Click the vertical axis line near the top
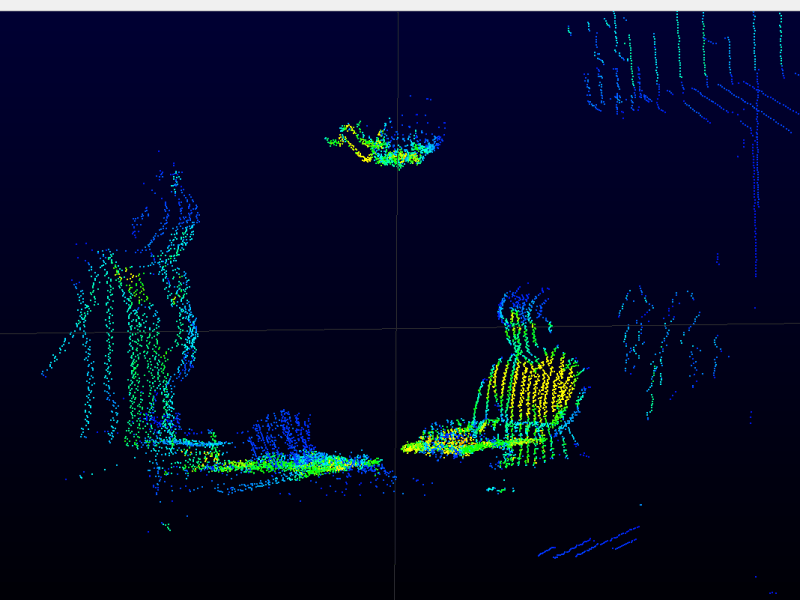 click(x=398, y=60)
